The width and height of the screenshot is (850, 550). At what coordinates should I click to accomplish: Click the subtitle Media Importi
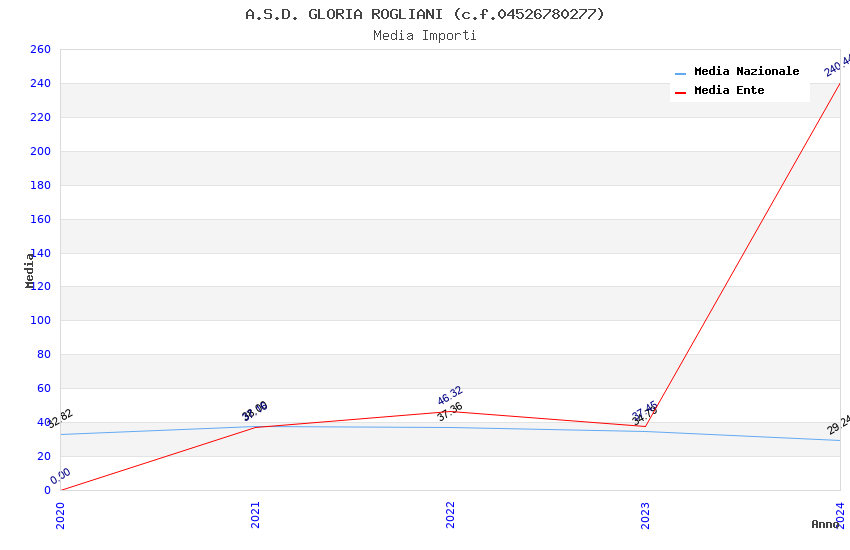pyautogui.click(x=425, y=36)
